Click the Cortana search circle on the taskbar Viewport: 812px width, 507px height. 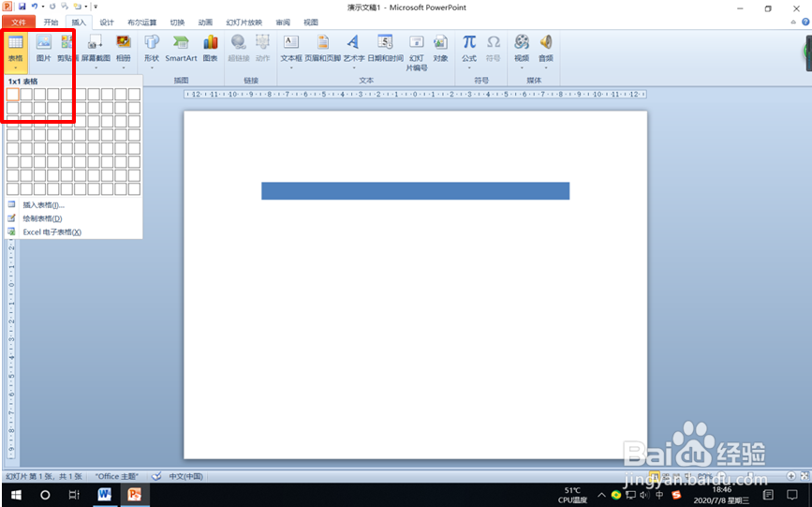(x=45, y=495)
